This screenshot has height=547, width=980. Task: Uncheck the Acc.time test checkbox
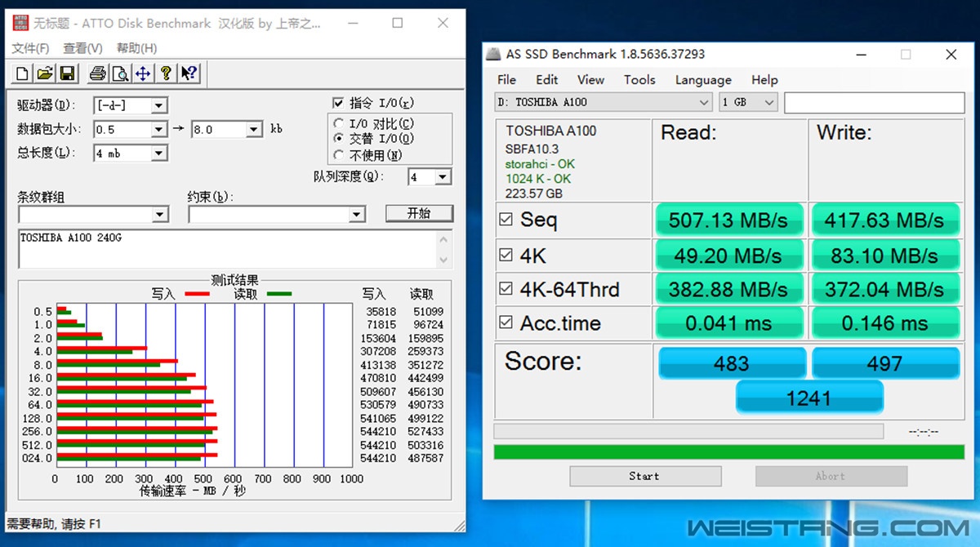tap(506, 322)
